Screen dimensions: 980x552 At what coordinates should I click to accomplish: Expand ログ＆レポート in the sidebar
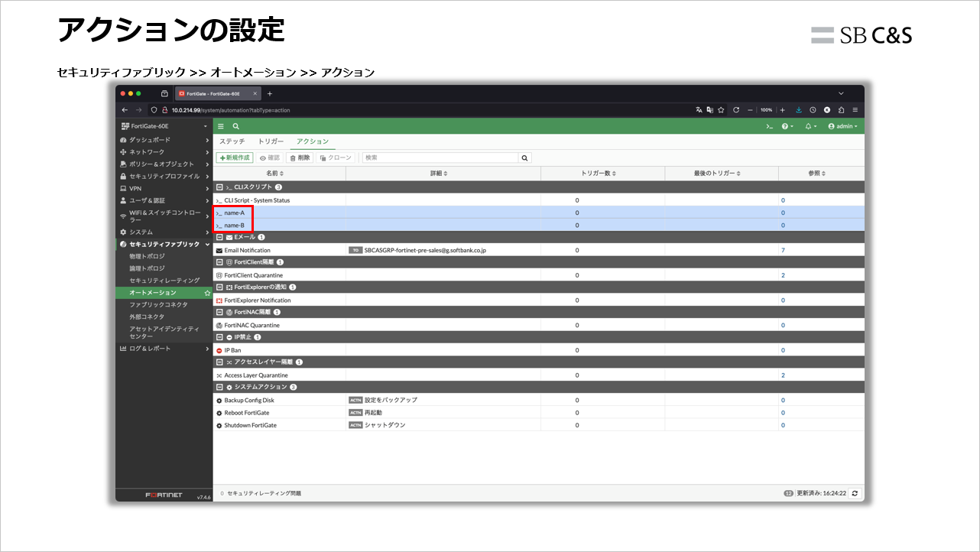(x=164, y=349)
